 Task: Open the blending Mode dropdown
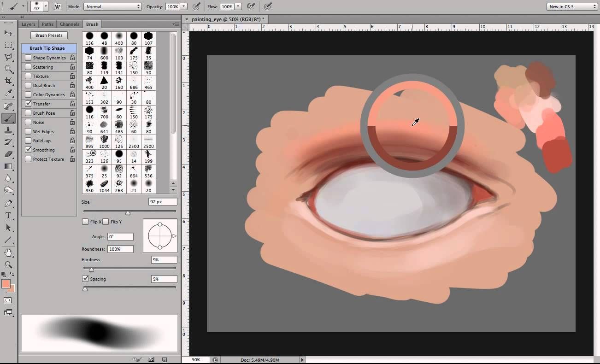(x=113, y=6)
